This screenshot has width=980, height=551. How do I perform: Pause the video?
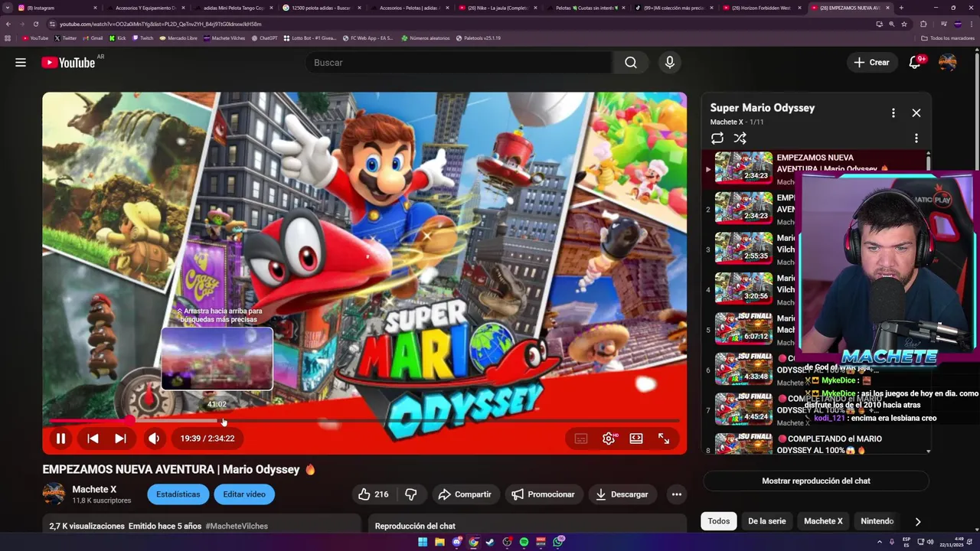pos(60,439)
